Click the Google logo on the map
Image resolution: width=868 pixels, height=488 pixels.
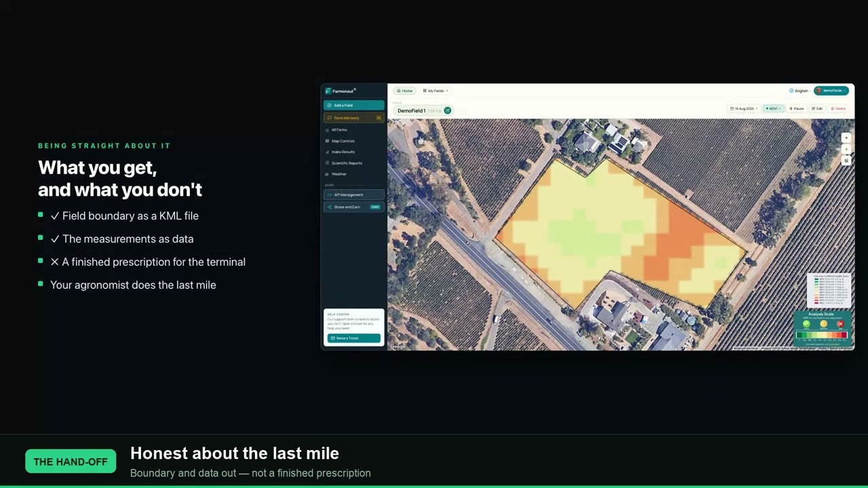[x=397, y=346]
